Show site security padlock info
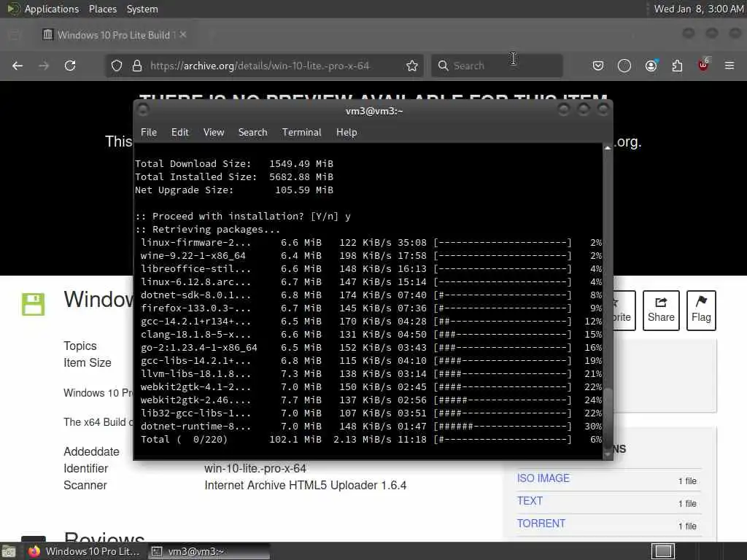 click(136, 66)
